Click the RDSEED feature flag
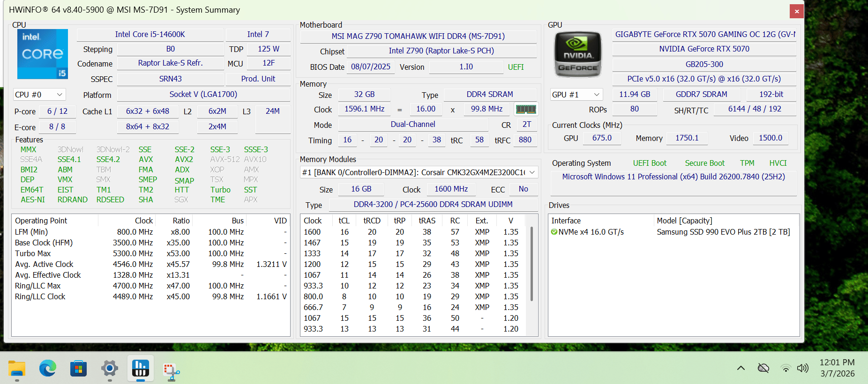The image size is (868, 384). [110, 200]
